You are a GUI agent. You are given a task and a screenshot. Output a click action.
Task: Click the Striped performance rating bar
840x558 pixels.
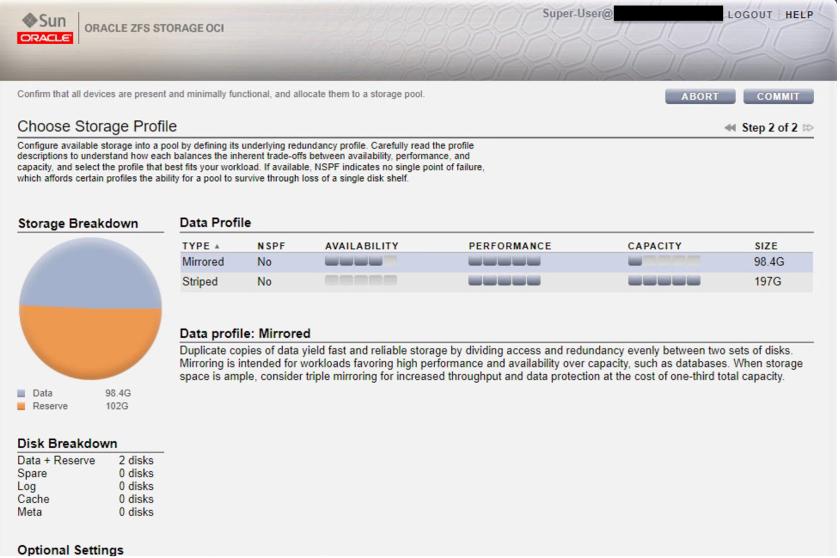pyautogui.click(x=505, y=282)
